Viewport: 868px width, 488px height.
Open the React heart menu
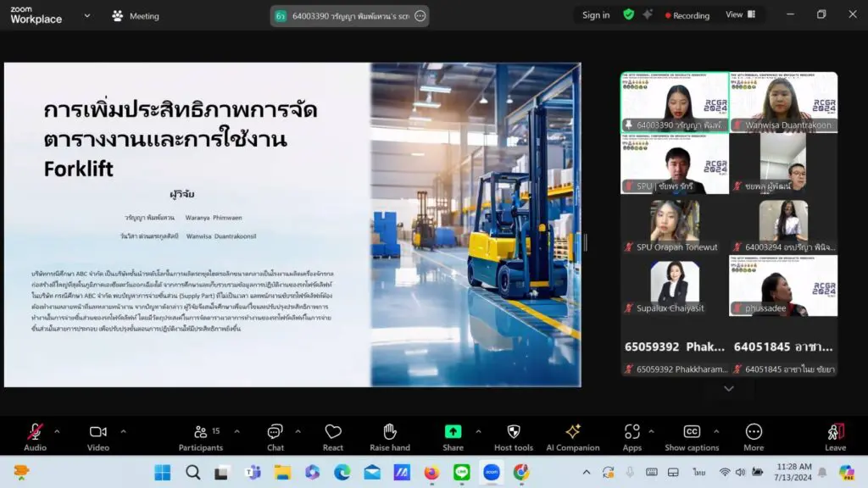332,437
